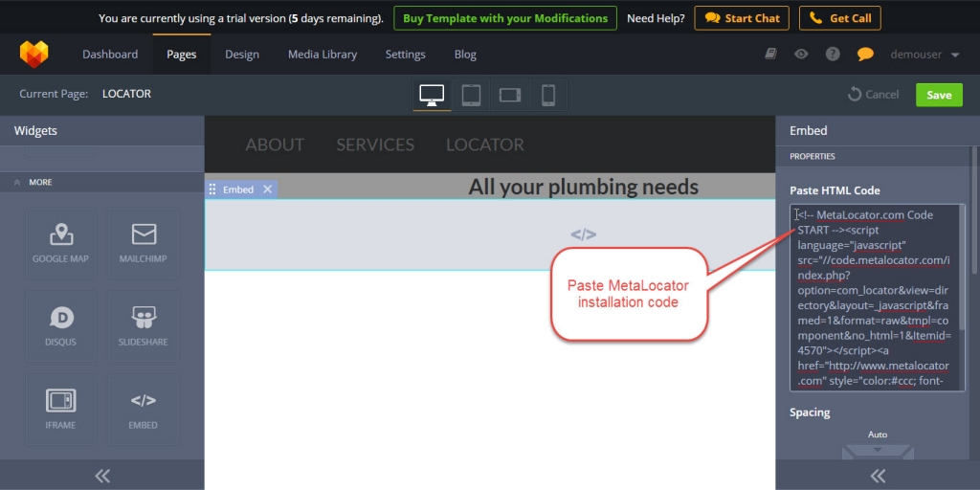Screen dimensions: 980x490
Task: Click the SERVICES menu item on page
Action: click(375, 145)
